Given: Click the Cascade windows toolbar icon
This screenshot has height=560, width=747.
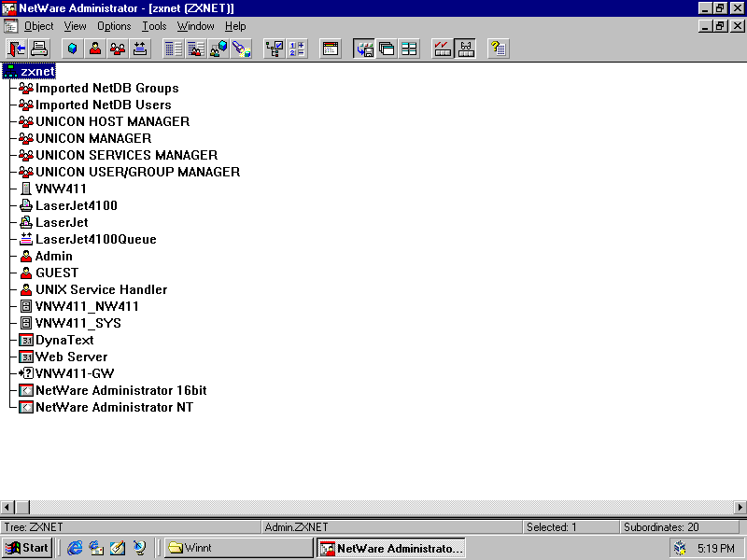Looking at the screenshot, I should tap(387, 49).
